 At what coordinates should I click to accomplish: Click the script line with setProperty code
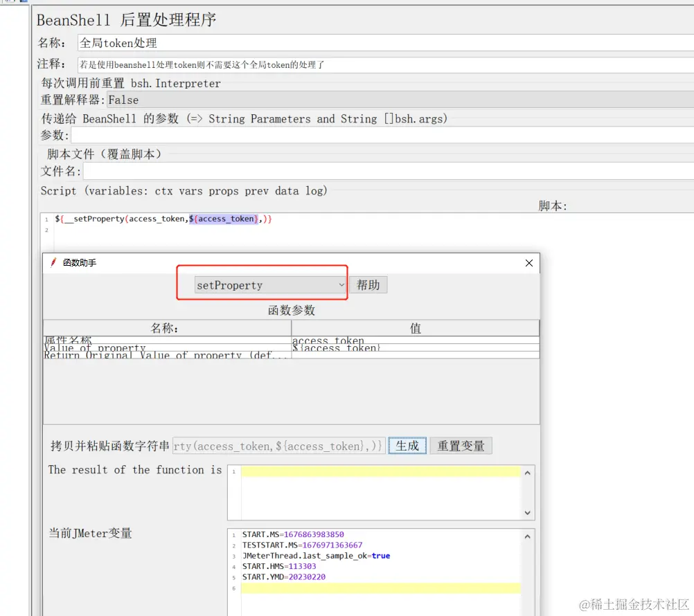pyautogui.click(x=163, y=219)
